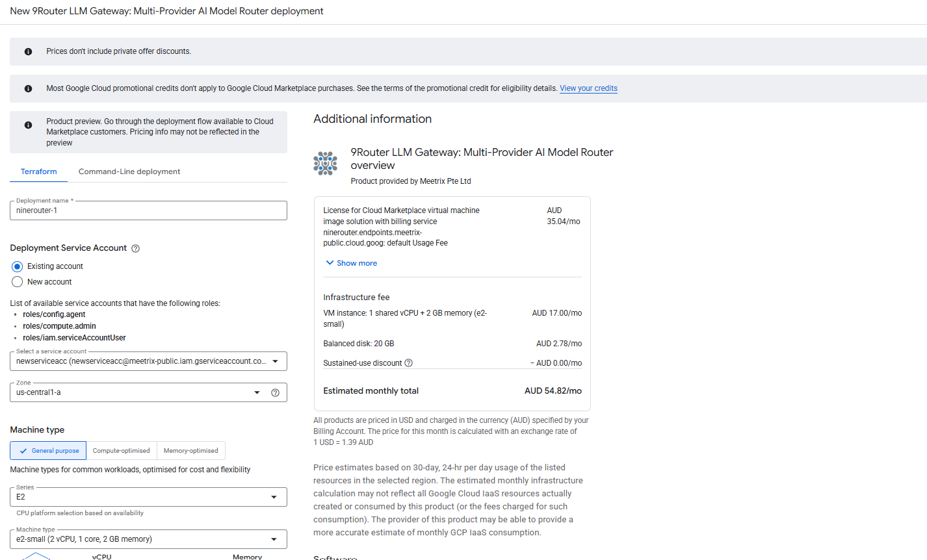Click the – AUD 0.00/mo sustained-use discount value
Viewport: 927px width, 560px height.
pos(556,363)
